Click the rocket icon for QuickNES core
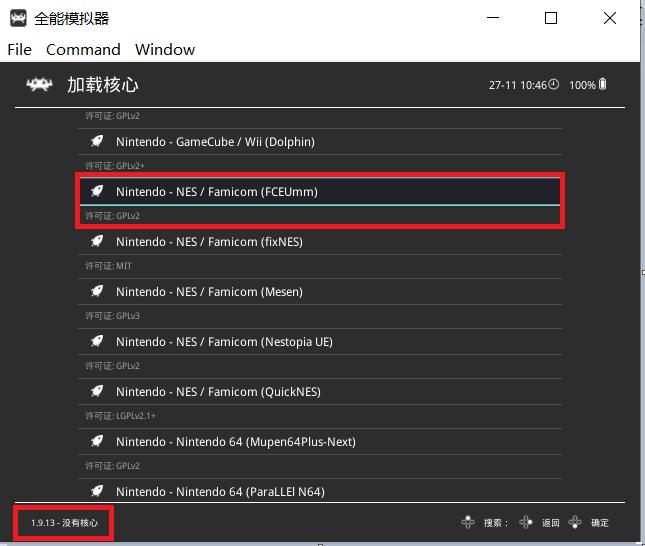 97,391
